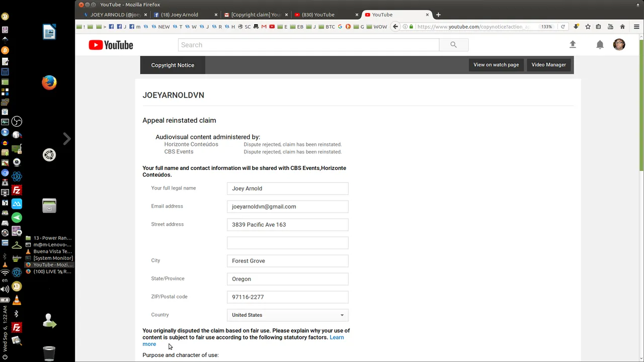Viewport: 644px width, 362px height.
Task: Edit the City field
Action: [x=287, y=261]
